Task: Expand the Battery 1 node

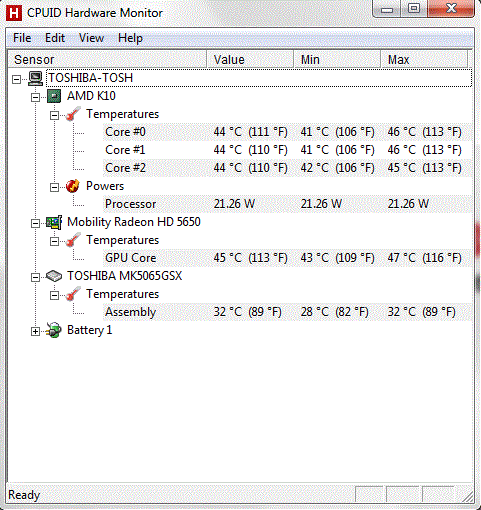Action: (35, 331)
